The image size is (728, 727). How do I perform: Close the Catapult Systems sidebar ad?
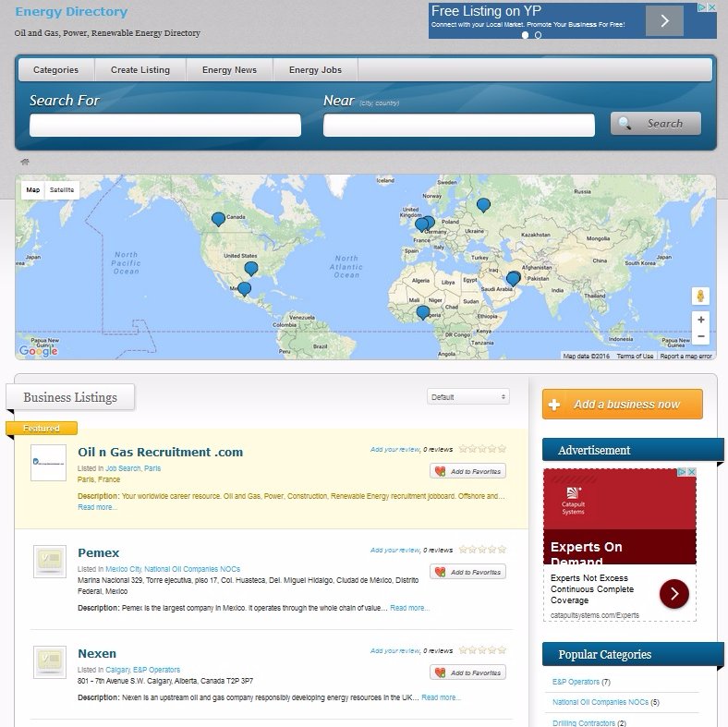pyautogui.click(x=691, y=472)
